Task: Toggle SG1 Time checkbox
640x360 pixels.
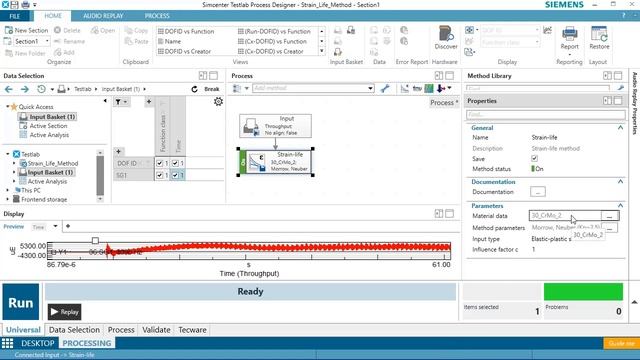Action: (175, 175)
